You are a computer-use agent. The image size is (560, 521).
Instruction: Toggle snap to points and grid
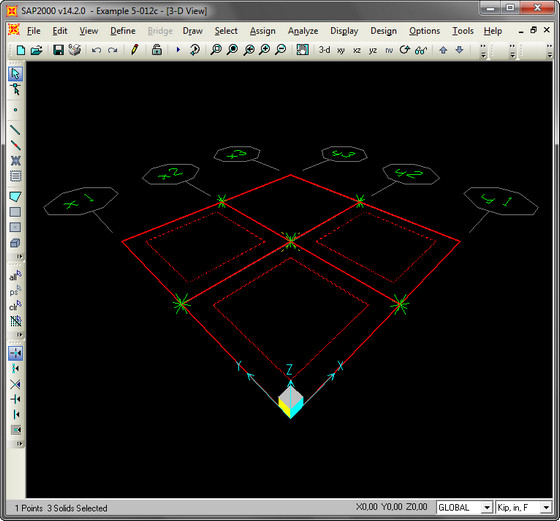click(15, 353)
